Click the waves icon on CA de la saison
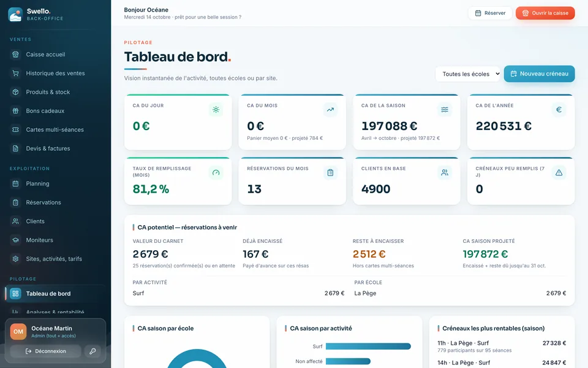This screenshot has height=368, width=588. point(445,110)
